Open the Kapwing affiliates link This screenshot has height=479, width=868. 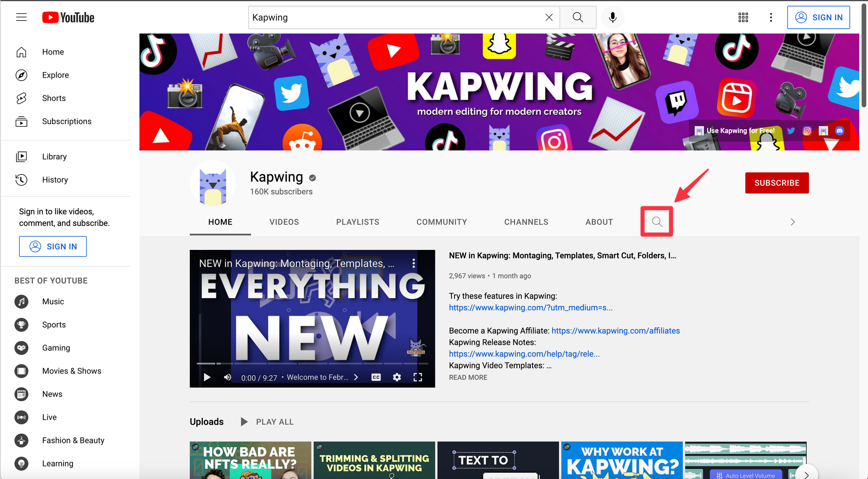pos(615,331)
